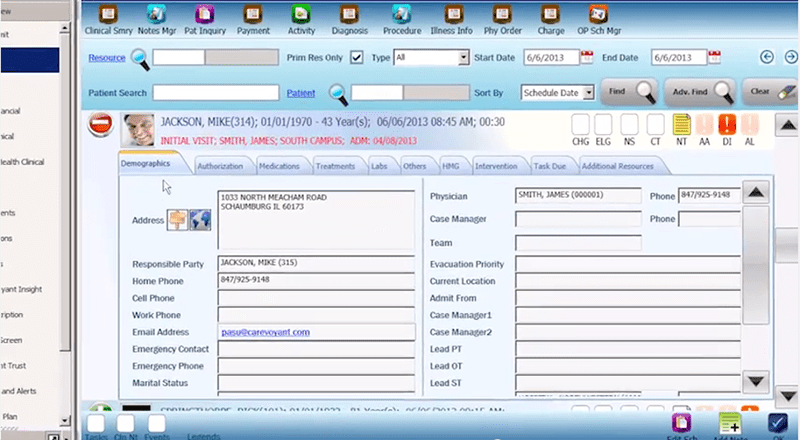Click the Pat Inquiry icon
800x440 pixels.
(x=205, y=14)
